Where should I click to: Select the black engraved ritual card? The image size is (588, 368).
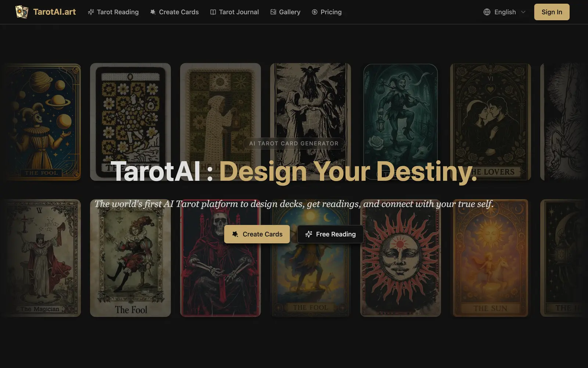tap(311, 122)
